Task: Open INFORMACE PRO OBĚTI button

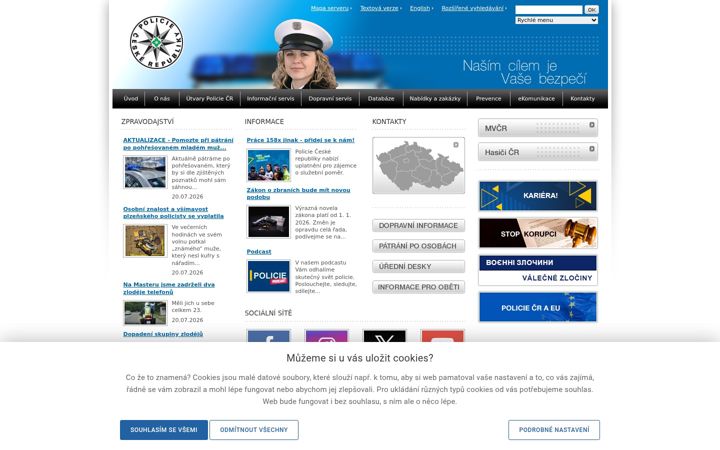Action: click(x=418, y=287)
